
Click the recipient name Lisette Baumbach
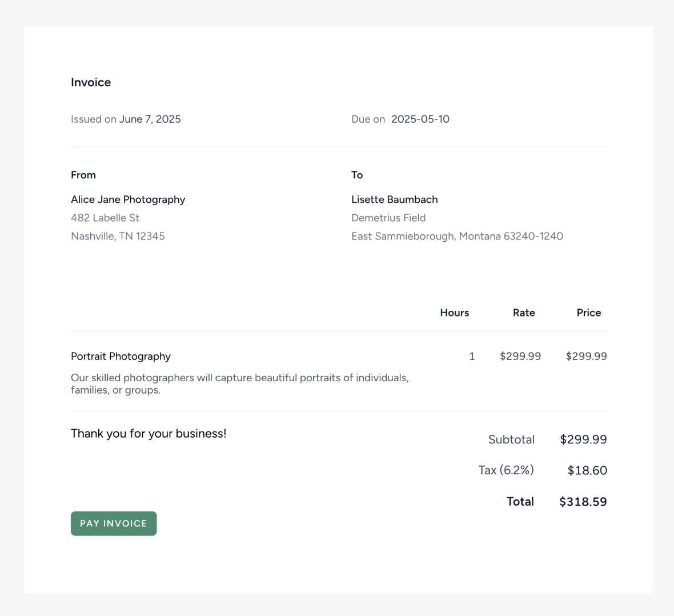[x=394, y=199]
